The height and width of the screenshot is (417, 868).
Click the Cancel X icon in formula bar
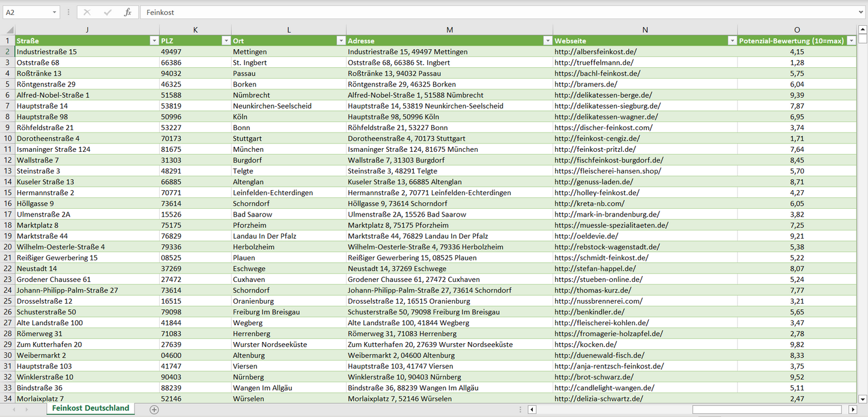pyautogui.click(x=87, y=12)
